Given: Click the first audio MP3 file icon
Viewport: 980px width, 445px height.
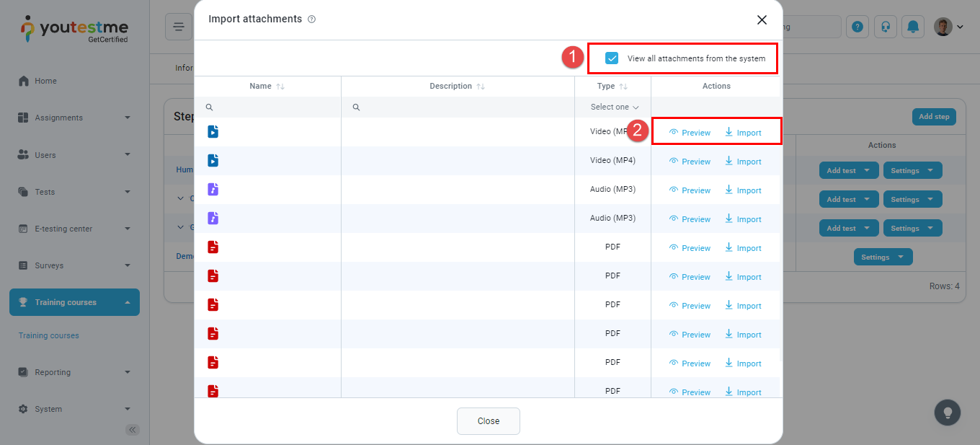Looking at the screenshot, I should [x=213, y=189].
